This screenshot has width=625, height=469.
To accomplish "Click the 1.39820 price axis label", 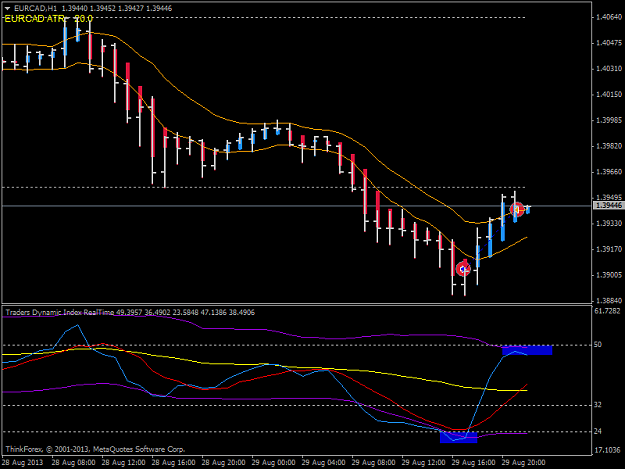I will click(609, 146).
